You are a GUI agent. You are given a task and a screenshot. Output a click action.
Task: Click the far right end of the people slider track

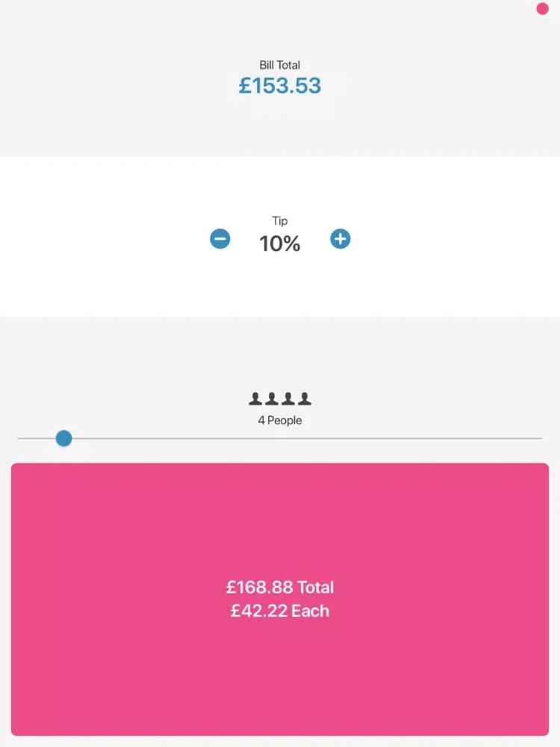[x=539, y=438]
